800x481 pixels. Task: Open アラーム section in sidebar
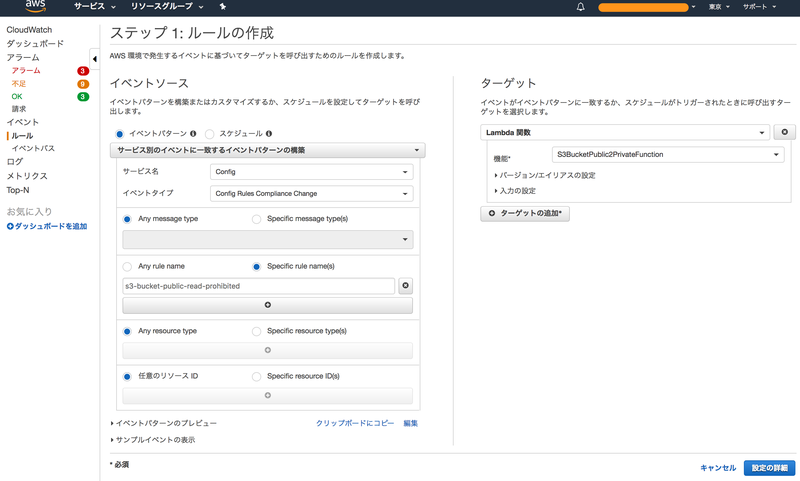click(23, 58)
